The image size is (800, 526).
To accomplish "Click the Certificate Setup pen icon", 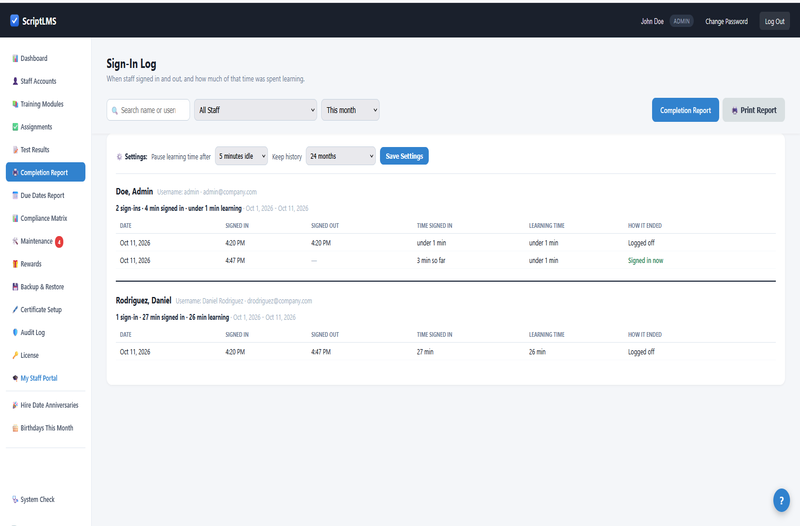I will coord(15,310).
